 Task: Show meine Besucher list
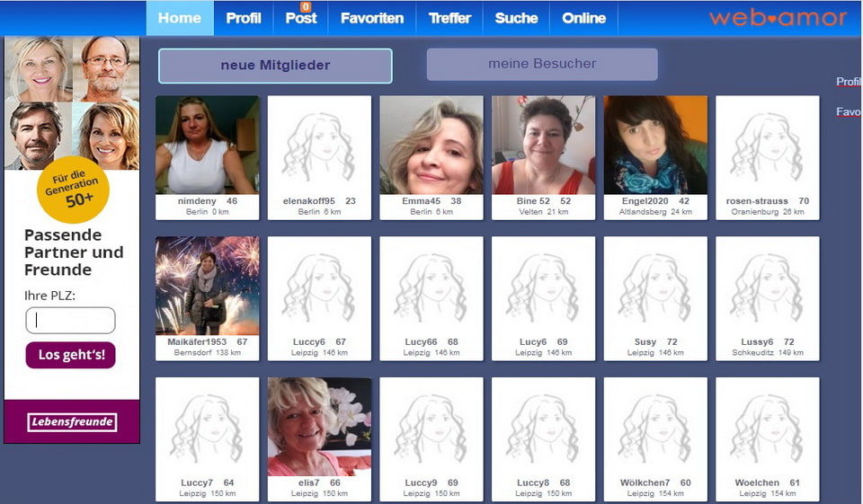click(542, 64)
